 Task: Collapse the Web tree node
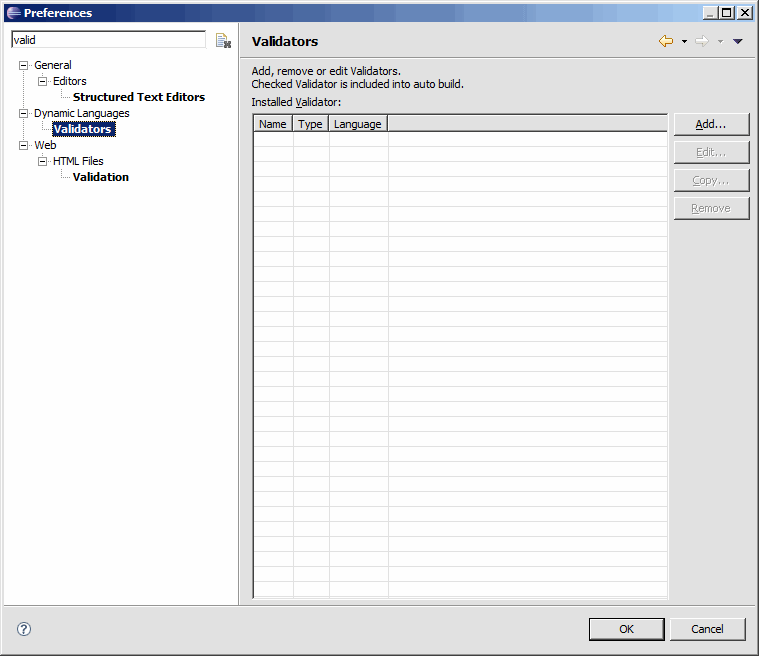coord(23,145)
